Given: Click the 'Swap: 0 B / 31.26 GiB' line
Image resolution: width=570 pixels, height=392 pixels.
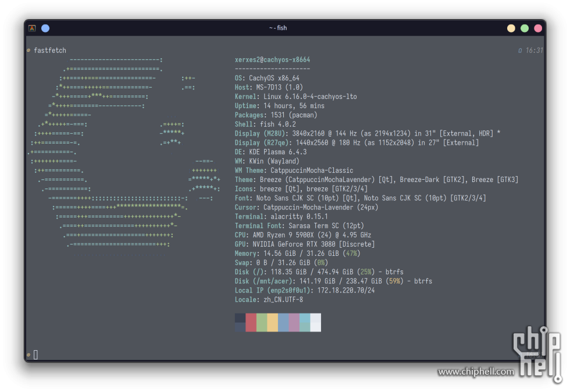Looking at the screenshot, I should pos(282,263).
